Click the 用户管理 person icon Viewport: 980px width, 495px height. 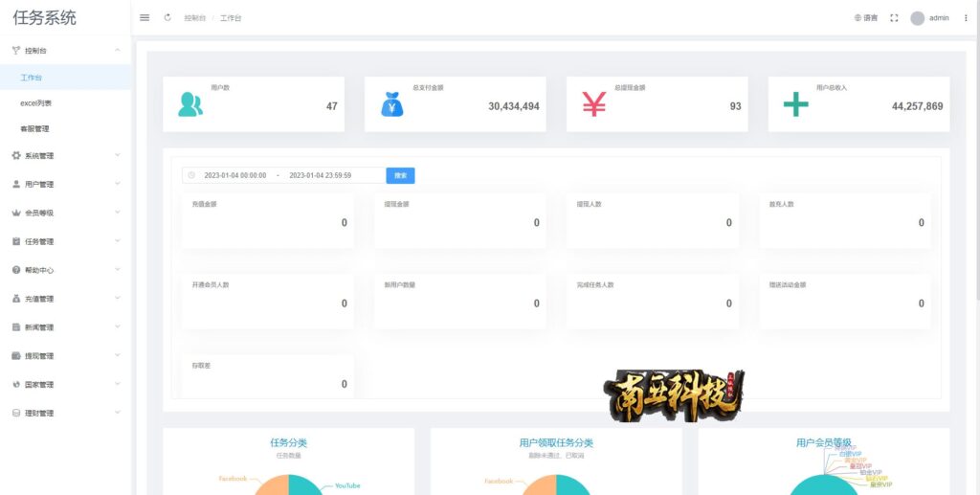click(16, 185)
